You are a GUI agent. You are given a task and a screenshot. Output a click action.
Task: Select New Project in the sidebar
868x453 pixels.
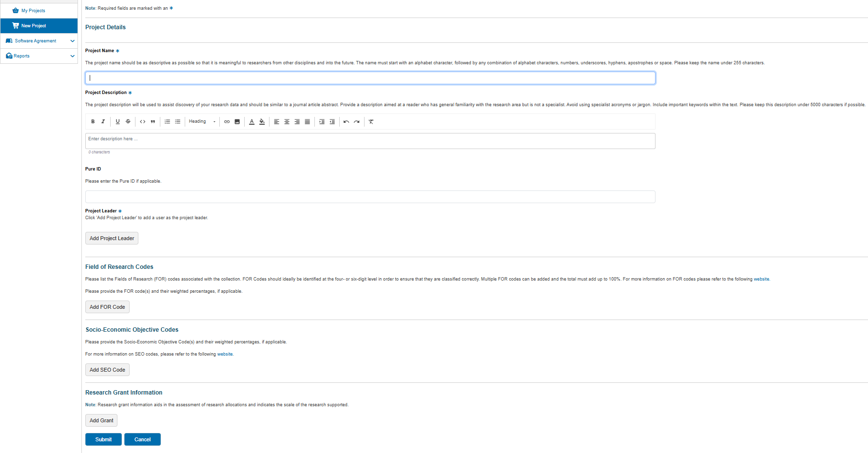pos(34,26)
